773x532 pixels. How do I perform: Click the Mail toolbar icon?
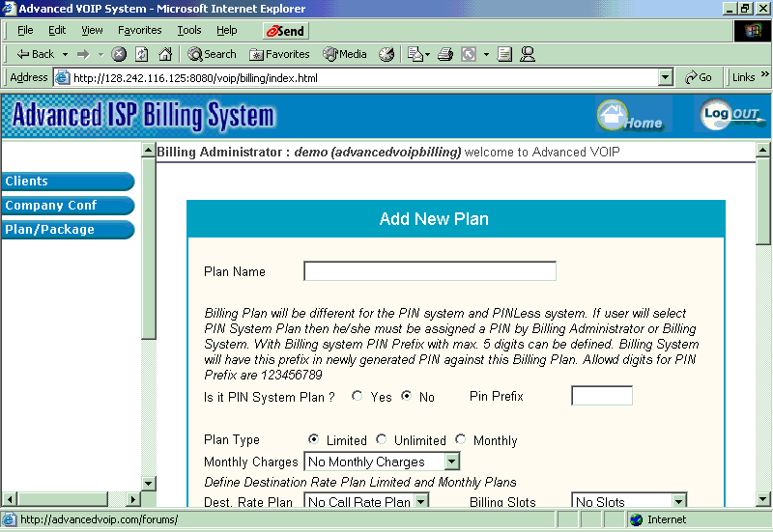pyautogui.click(x=415, y=54)
